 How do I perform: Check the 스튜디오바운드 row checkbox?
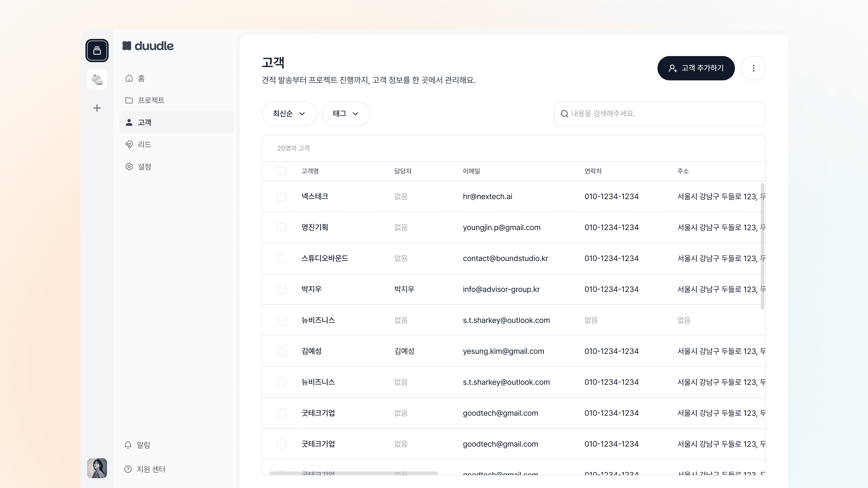click(x=281, y=259)
